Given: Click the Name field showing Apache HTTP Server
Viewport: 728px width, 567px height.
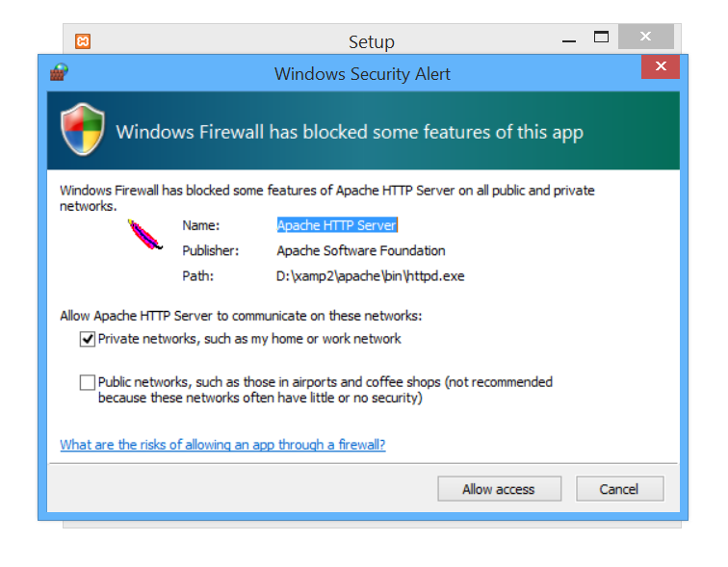Looking at the screenshot, I should point(337,225).
